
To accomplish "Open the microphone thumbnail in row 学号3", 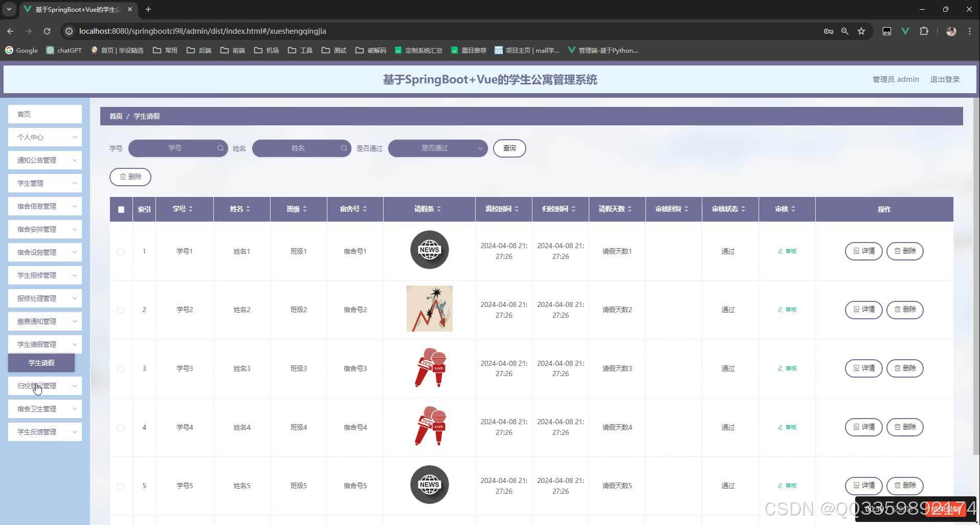I will [430, 367].
